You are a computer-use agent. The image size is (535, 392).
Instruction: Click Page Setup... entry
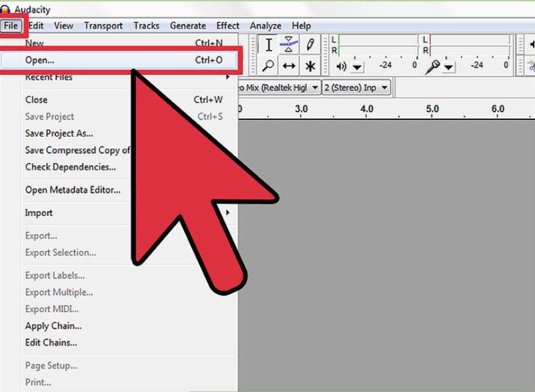pyautogui.click(x=129, y=366)
